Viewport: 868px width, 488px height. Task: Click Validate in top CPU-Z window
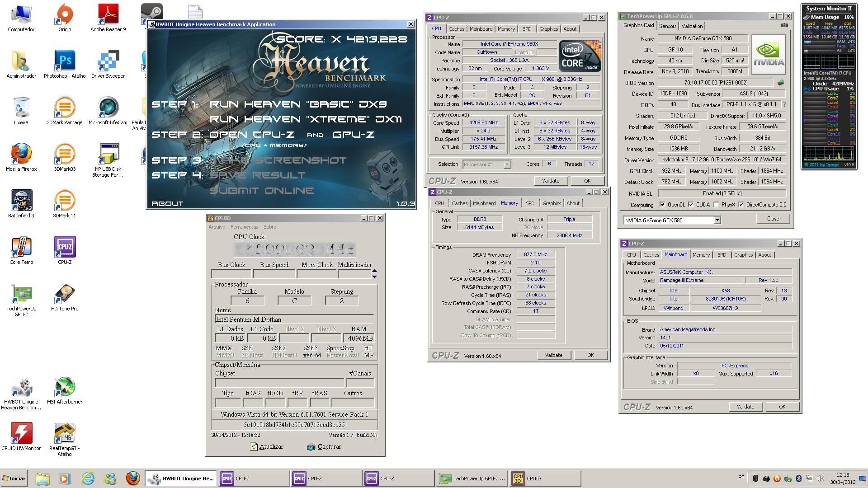coord(550,181)
